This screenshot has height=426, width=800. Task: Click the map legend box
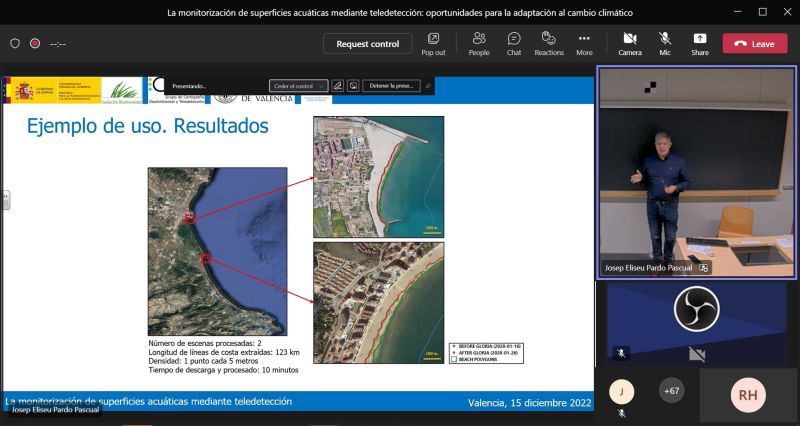click(486, 353)
